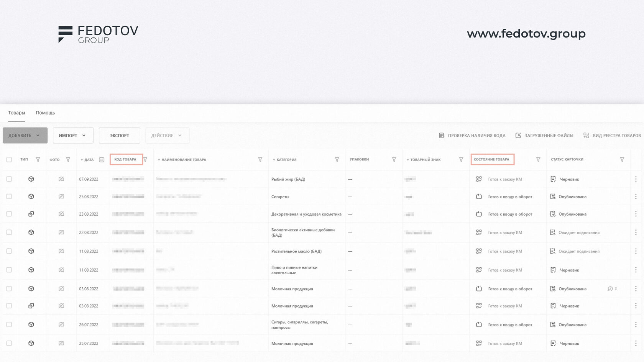
Task: Click Проверка наличия кода document icon
Action: 441,136
